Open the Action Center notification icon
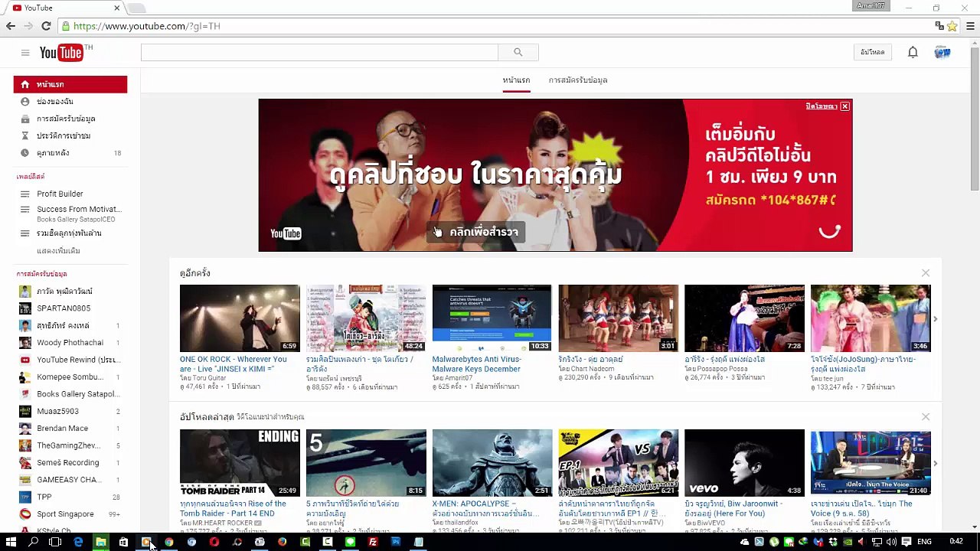This screenshot has height=551, width=980. [x=906, y=542]
